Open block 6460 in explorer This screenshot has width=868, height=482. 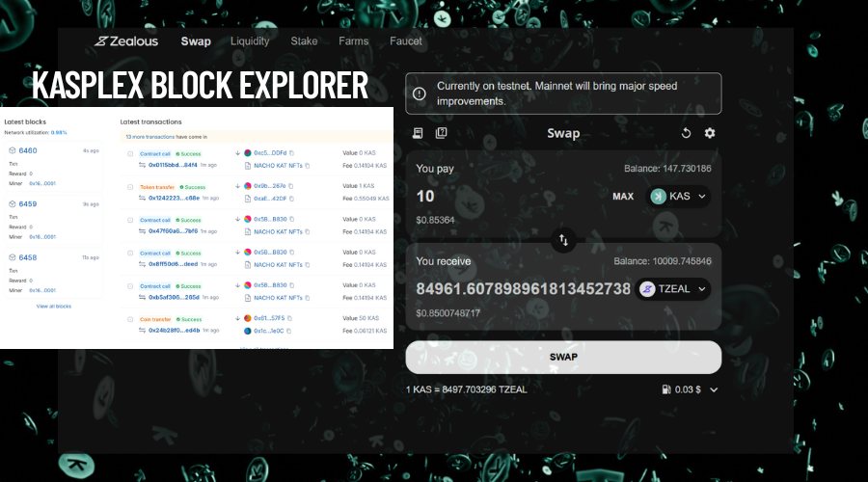(x=28, y=150)
